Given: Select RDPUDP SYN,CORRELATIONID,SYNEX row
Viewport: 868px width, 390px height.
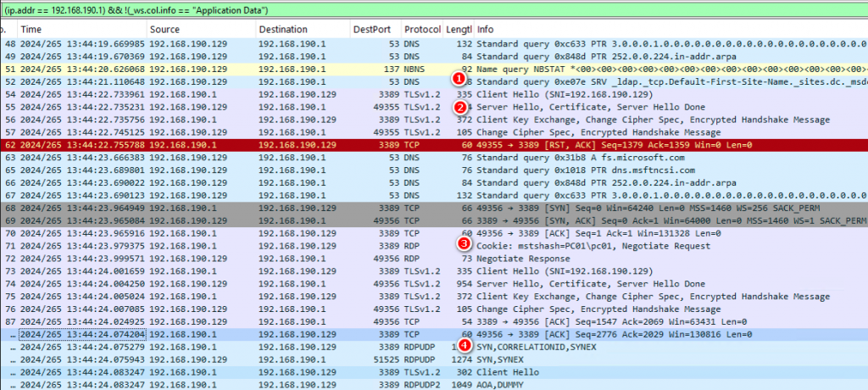Looking at the screenshot, I should [434, 348].
